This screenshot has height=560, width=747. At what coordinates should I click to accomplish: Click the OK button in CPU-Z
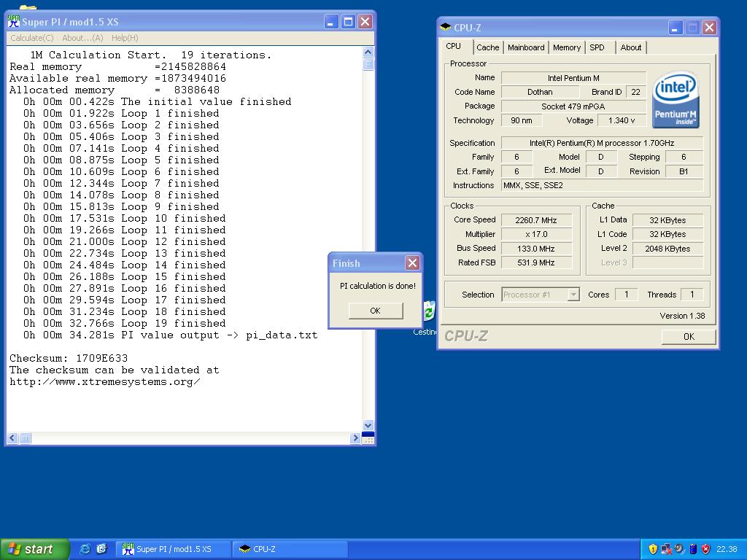tap(689, 336)
